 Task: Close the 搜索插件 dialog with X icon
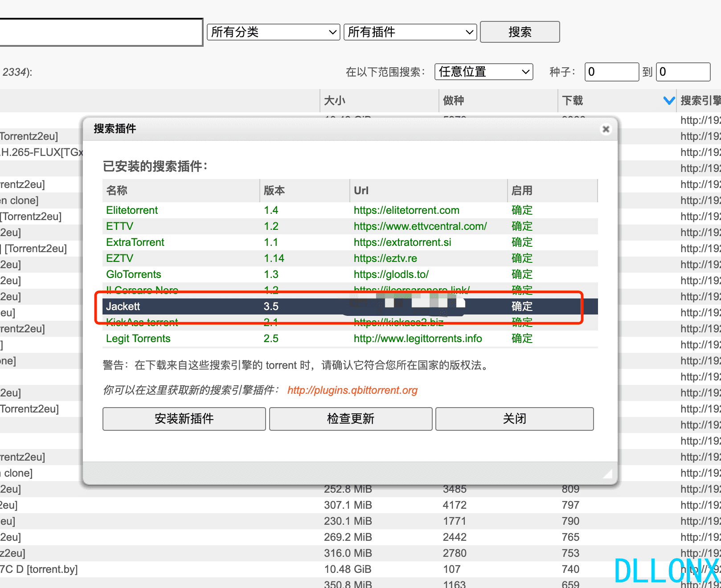(x=606, y=129)
